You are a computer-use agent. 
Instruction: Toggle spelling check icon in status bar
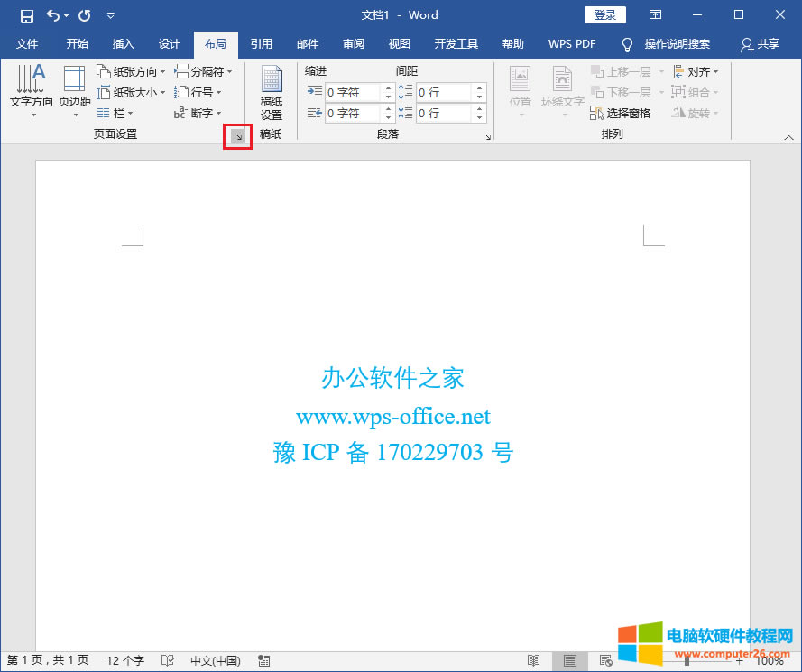tap(168, 660)
